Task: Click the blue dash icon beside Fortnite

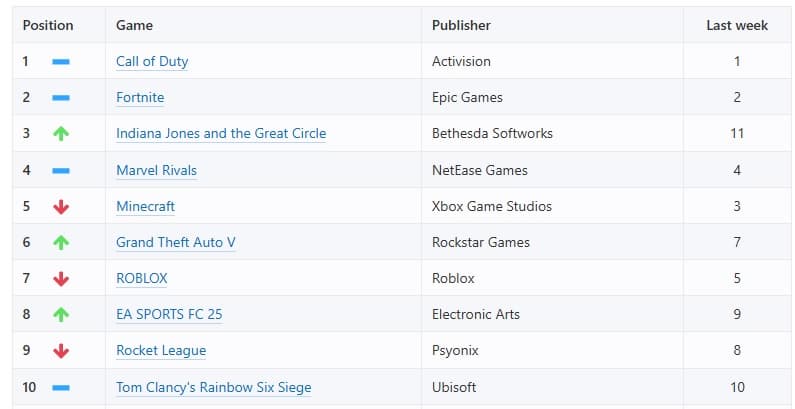Action: pyautogui.click(x=61, y=98)
